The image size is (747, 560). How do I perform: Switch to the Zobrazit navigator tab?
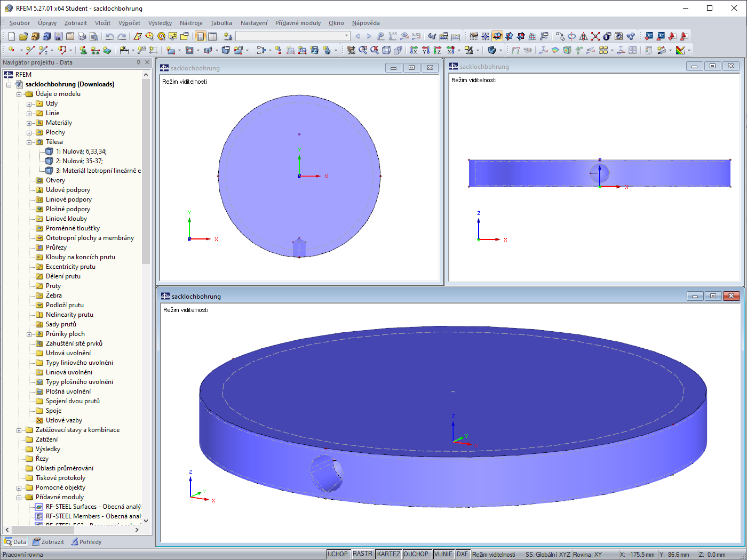tap(48, 542)
